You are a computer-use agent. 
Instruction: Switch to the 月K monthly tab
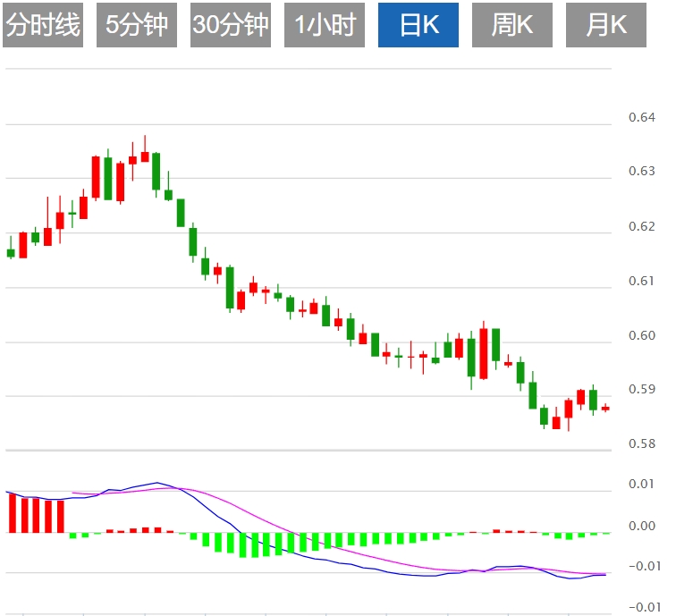606,24
